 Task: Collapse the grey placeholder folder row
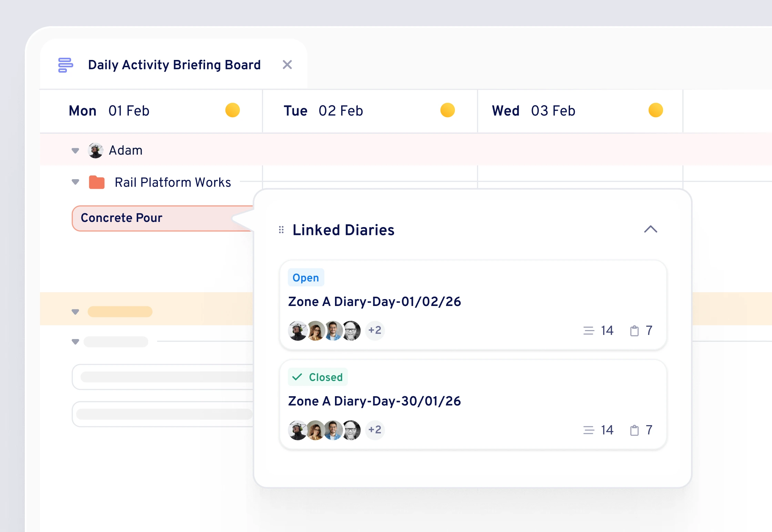point(75,342)
